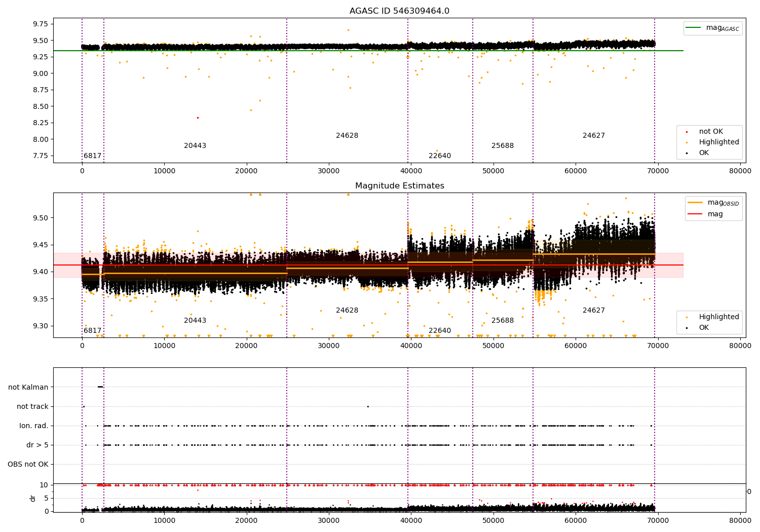Click the 7.75 y-axis tick label
Viewport: 760px width, 532px height.
coord(40,156)
